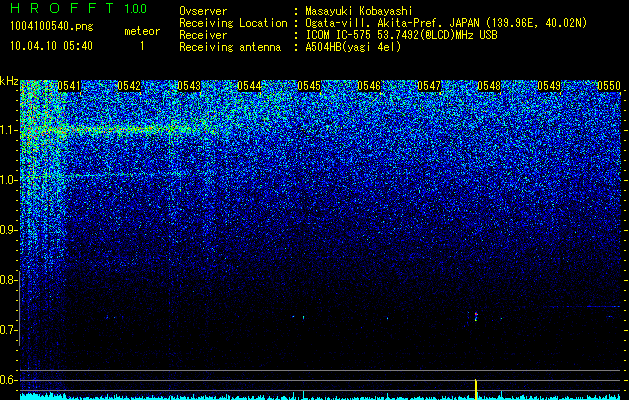Screen dimensions: 629x400
Task: Click the Receiving antenna field label
Action: (230, 47)
